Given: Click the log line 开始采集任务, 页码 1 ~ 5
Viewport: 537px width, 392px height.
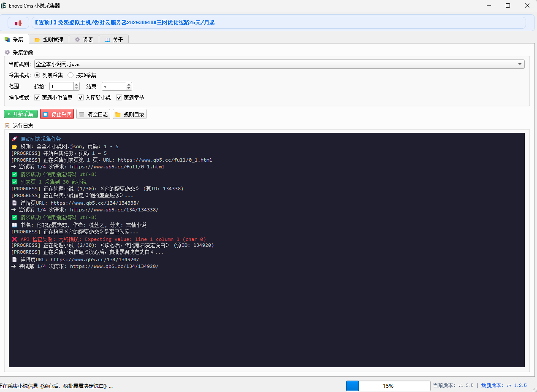Looking at the screenshot, I should 59,153.
